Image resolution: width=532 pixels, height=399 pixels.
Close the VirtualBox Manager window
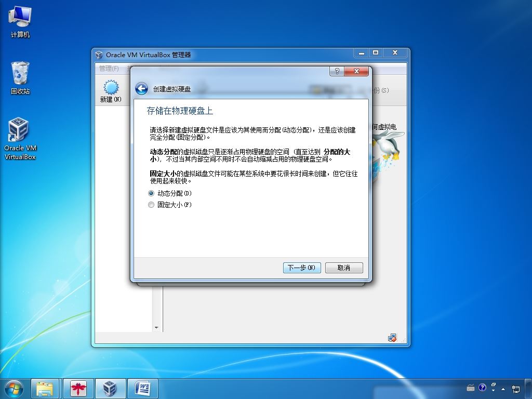coord(395,53)
